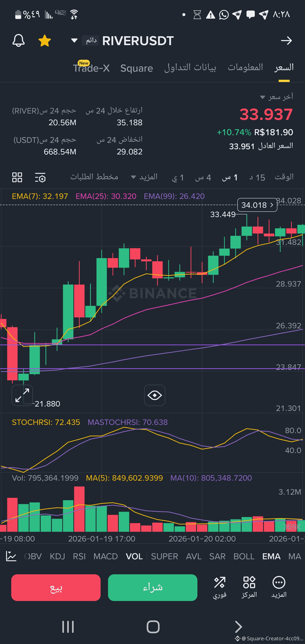This screenshot has width=305, height=644.
Task: Toggle chart drawings visibility eye
Action: tap(155, 395)
